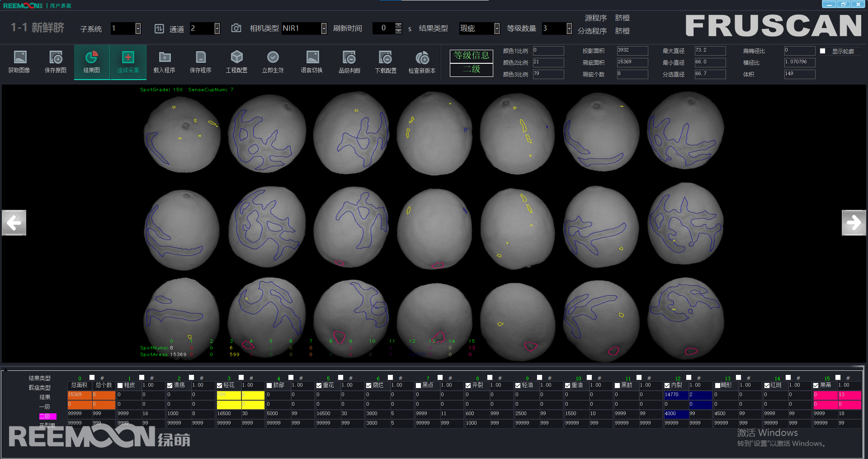Click 检查新版本 check for updates icon
The image size is (868, 459).
point(422,58)
